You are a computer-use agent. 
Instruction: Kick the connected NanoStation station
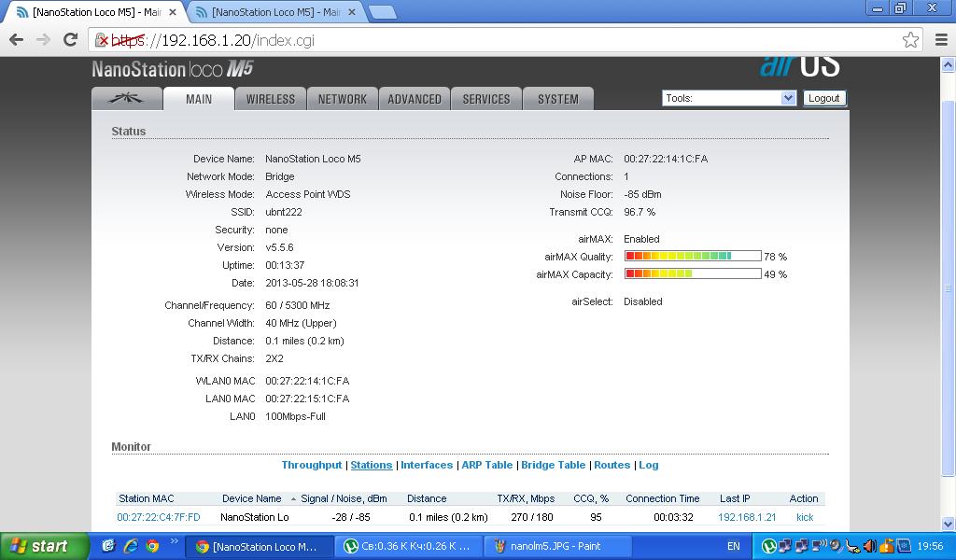tap(804, 517)
